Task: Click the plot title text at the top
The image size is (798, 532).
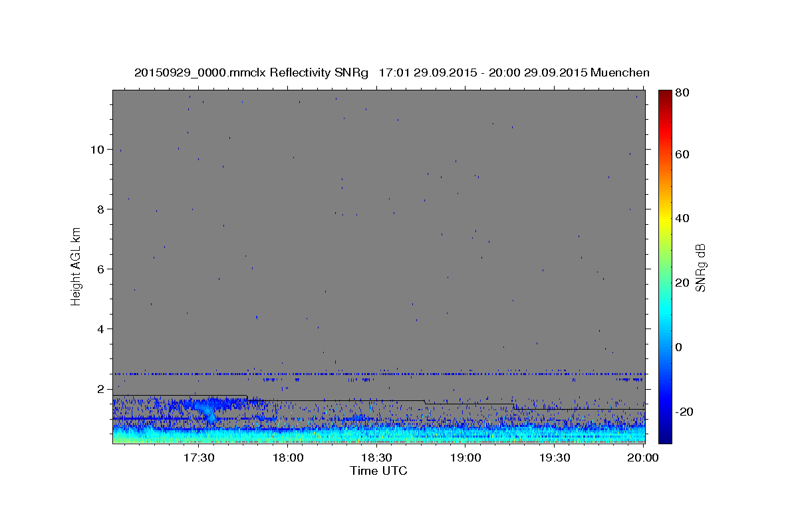Action: click(x=392, y=72)
